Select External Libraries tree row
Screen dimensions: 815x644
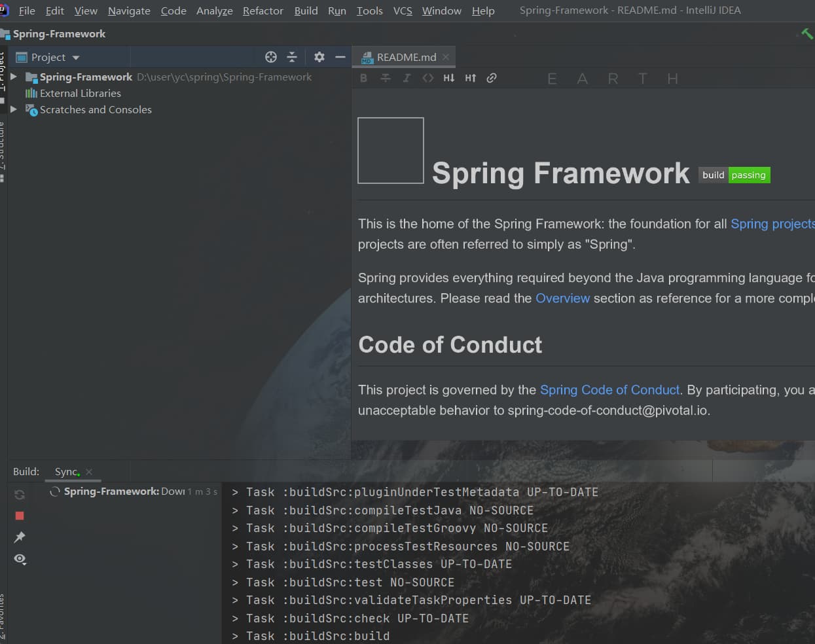(x=178, y=93)
